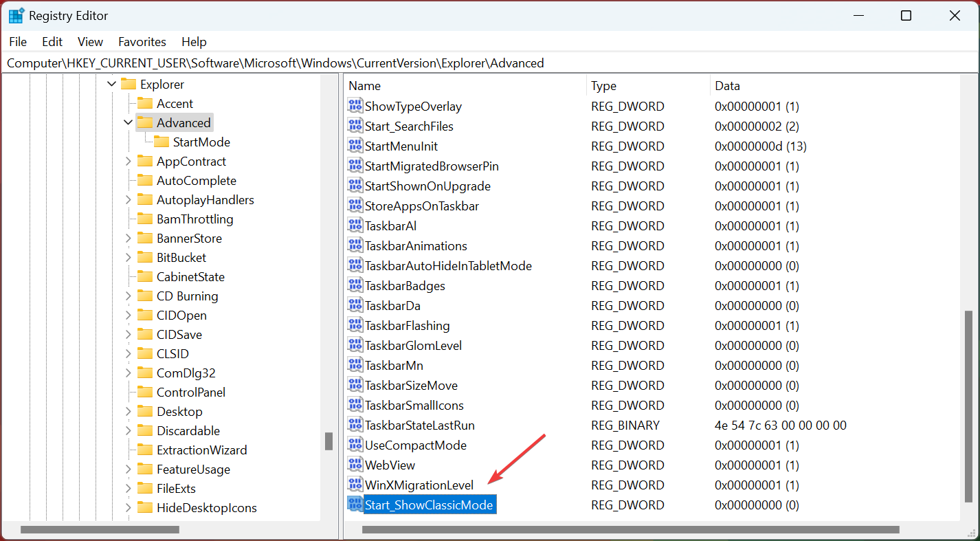This screenshot has width=980, height=541.
Task: Click the DWORD icon beside StartShownOnUpgrade
Action: pyautogui.click(x=355, y=186)
